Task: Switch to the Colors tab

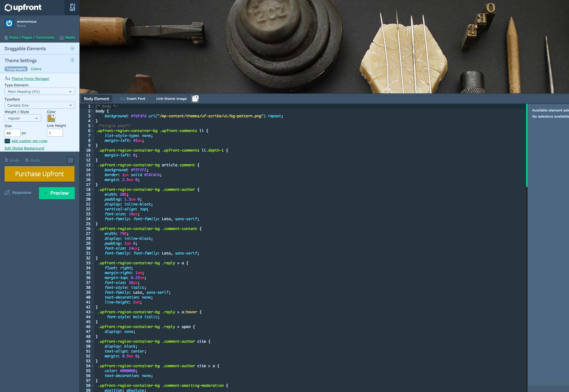Action: coord(36,69)
